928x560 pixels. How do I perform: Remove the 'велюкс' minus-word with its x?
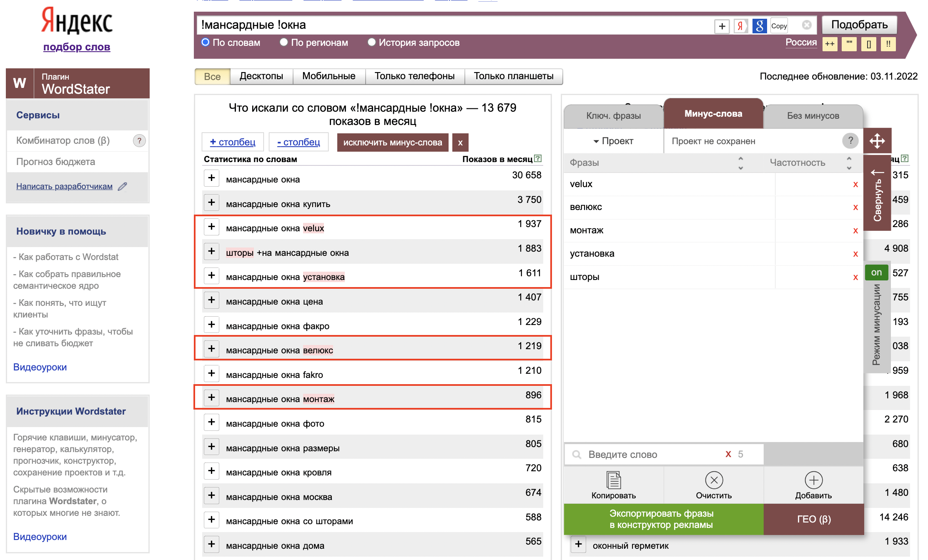pos(855,207)
